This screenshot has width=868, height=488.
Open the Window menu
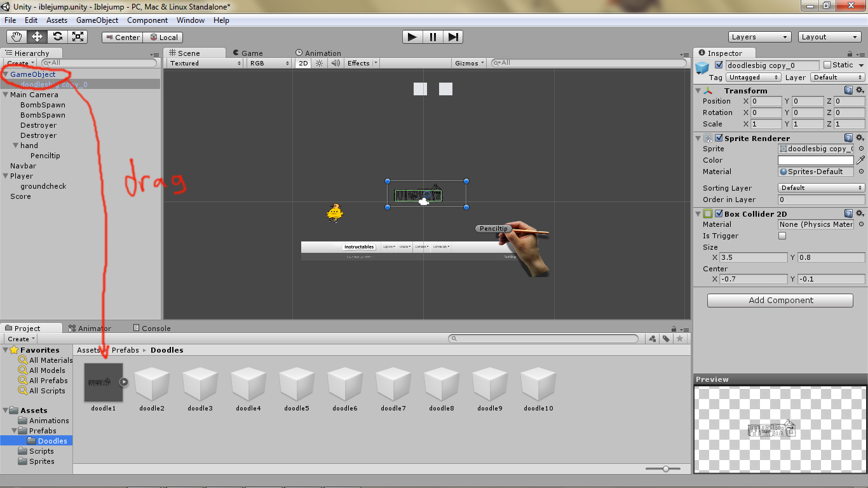tap(191, 20)
